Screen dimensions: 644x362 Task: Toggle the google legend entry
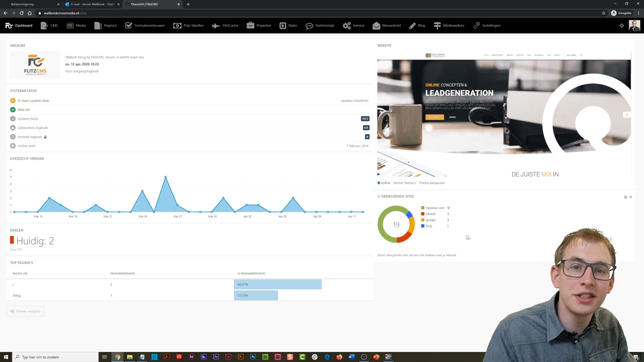point(430,220)
